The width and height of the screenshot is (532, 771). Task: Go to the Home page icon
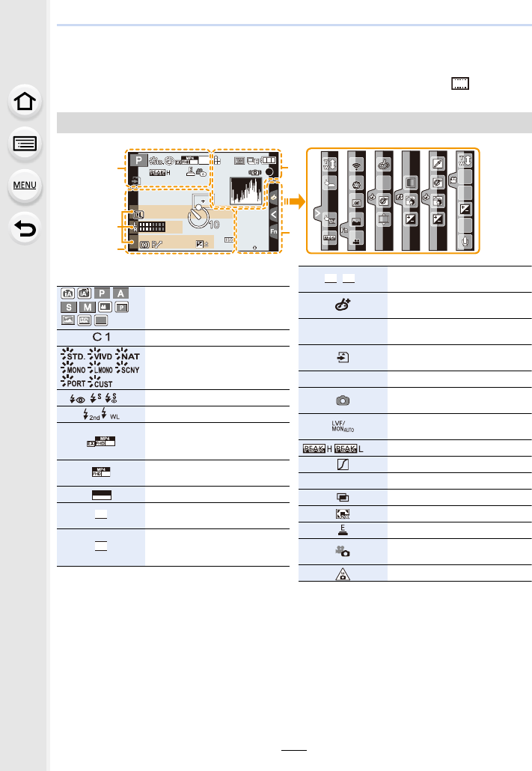(25, 102)
